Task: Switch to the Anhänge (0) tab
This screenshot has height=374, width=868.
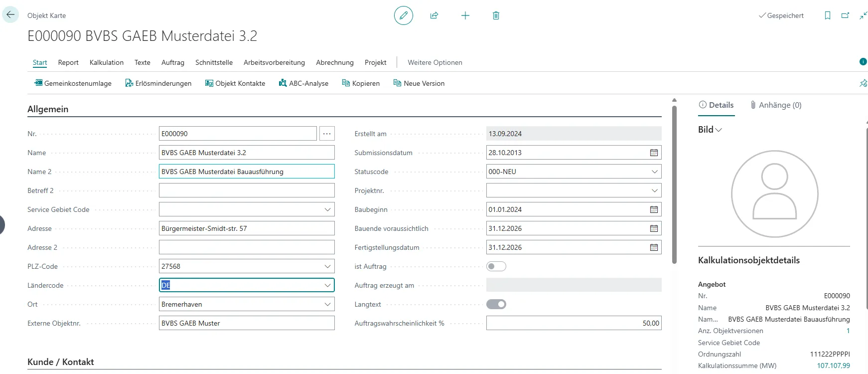Action: pyautogui.click(x=776, y=105)
